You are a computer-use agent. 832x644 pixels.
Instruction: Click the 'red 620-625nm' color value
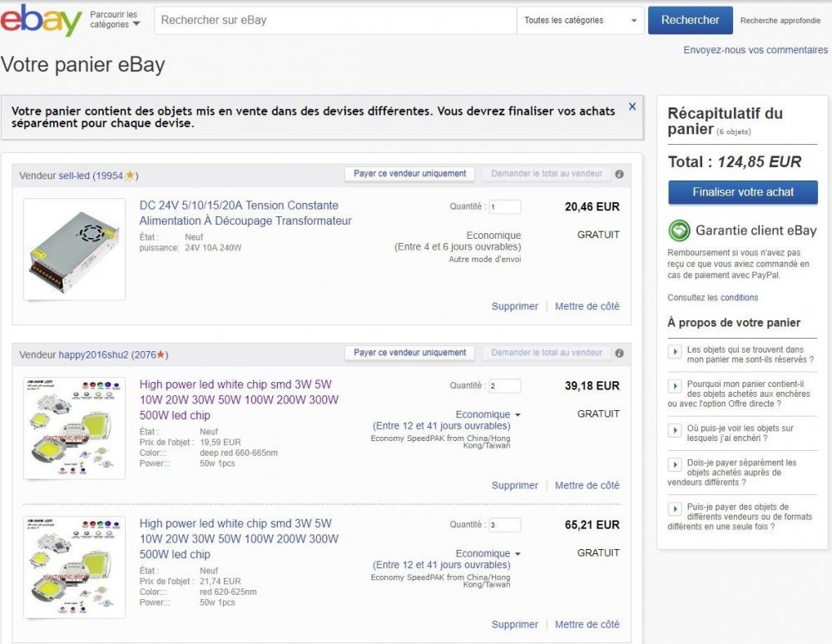228,592
